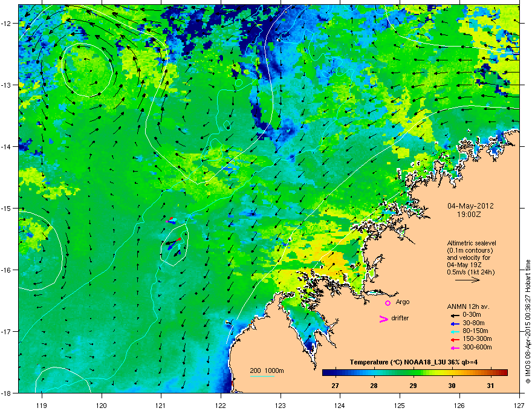
Task: Click the magenta drifter arrowhead marker
Action: (383, 319)
